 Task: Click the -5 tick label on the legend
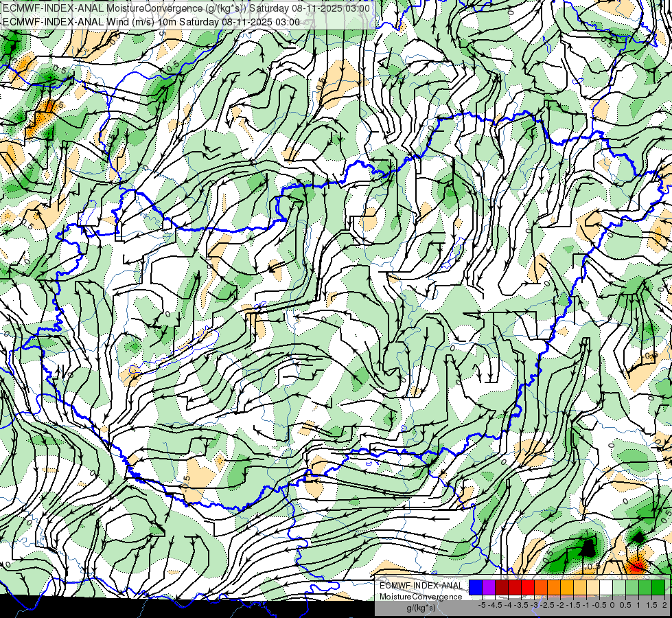click(482, 605)
